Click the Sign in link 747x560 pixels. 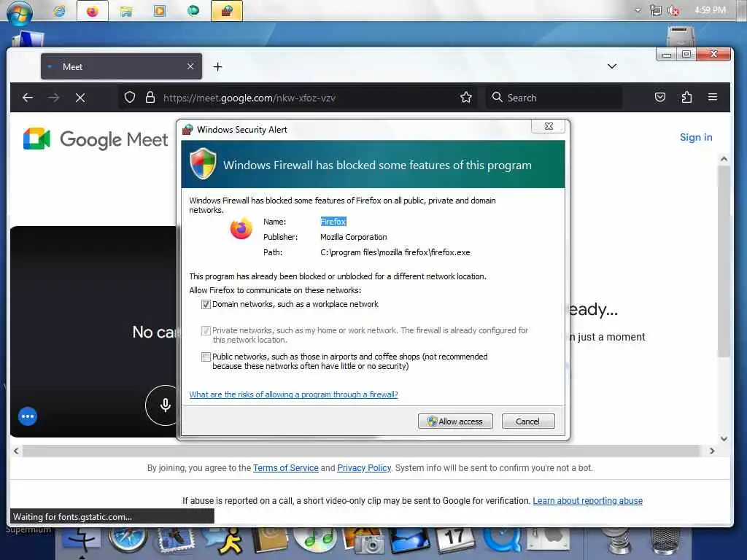coord(696,137)
